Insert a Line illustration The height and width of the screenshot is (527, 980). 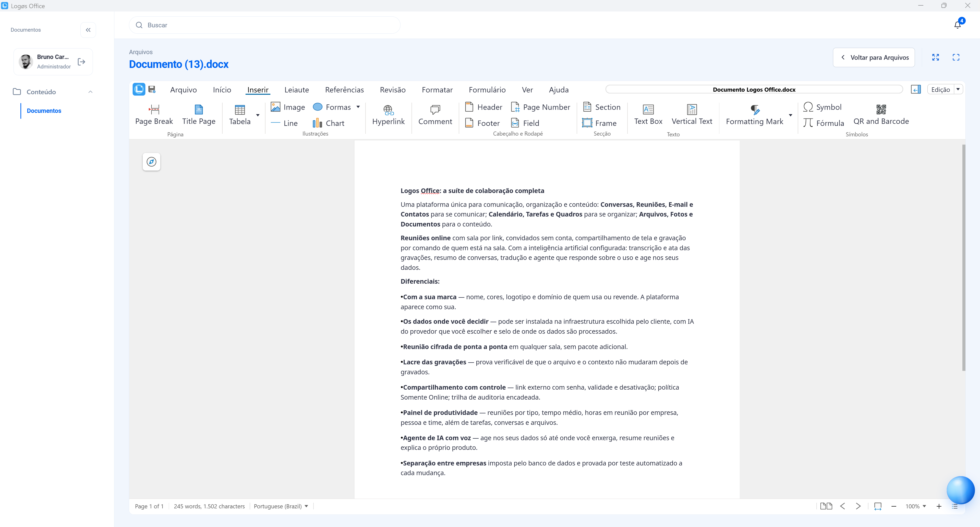point(284,123)
